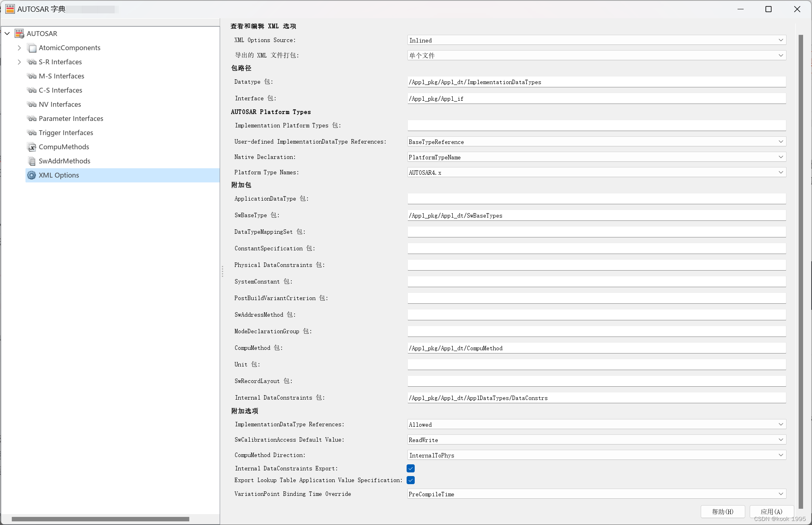Maximize the AUTOSAR dictionary window
812x525 pixels.
click(769, 9)
